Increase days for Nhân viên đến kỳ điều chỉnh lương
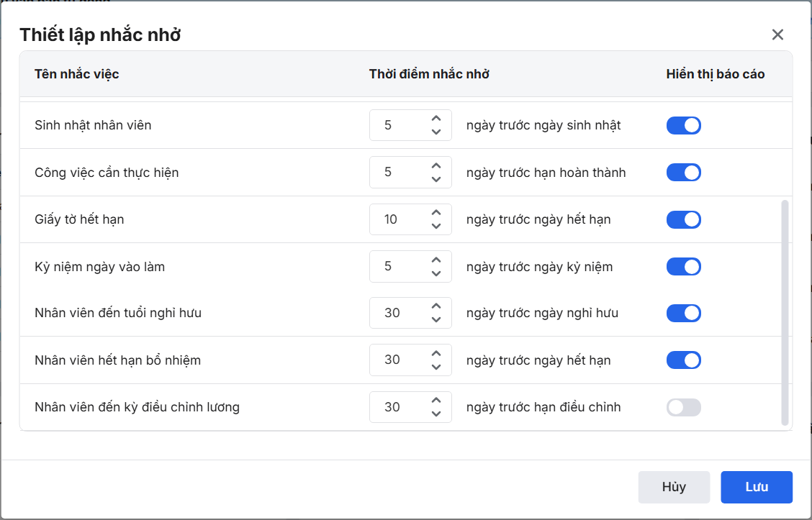The image size is (812, 520). pyautogui.click(x=436, y=401)
